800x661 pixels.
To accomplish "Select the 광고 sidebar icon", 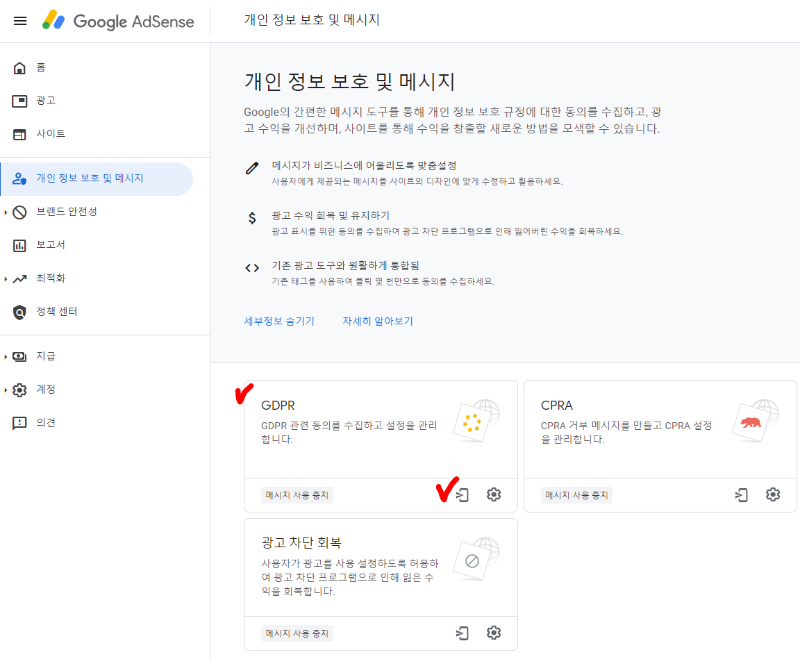I will pyautogui.click(x=20, y=100).
